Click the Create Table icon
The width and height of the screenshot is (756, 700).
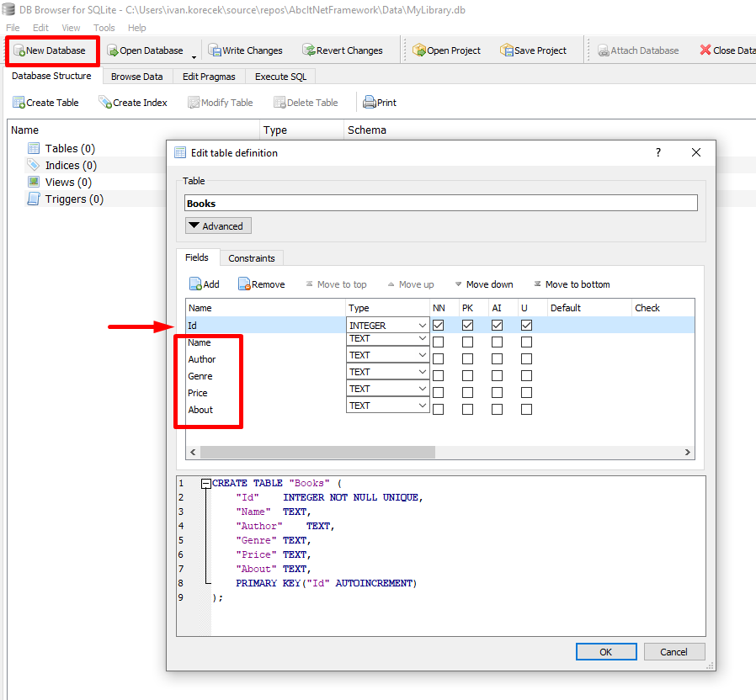19,103
